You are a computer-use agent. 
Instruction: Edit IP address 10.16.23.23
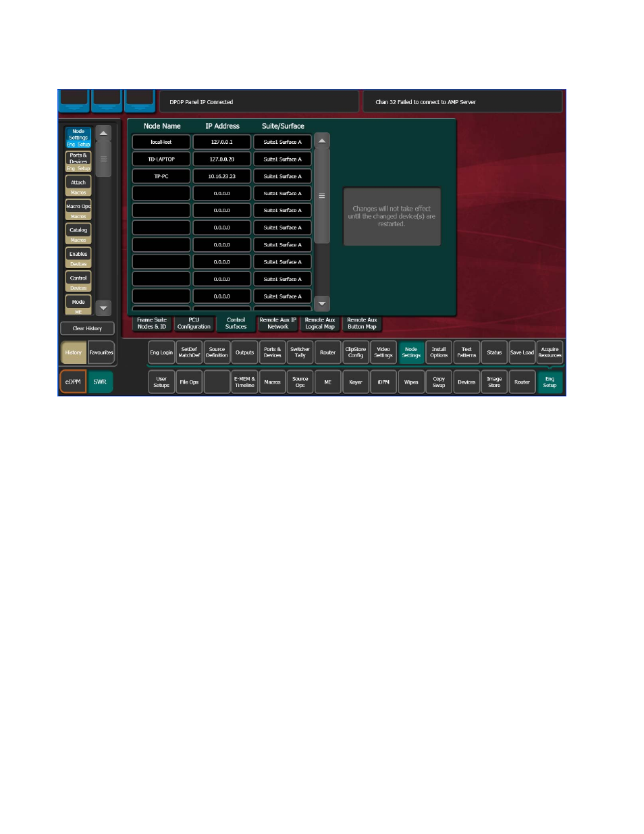[x=221, y=176]
